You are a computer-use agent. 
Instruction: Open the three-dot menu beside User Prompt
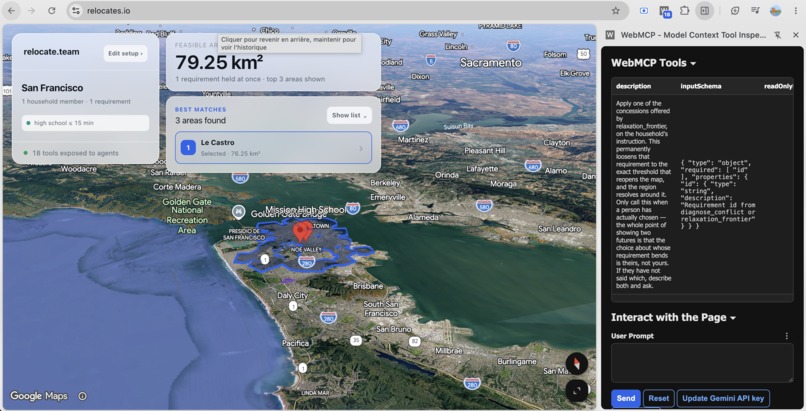coord(786,336)
